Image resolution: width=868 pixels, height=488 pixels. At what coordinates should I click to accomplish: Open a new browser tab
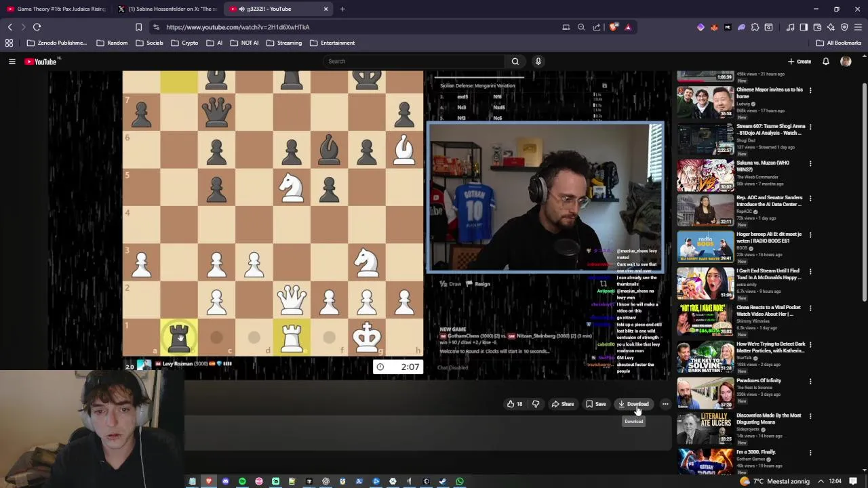[x=342, y=9]
